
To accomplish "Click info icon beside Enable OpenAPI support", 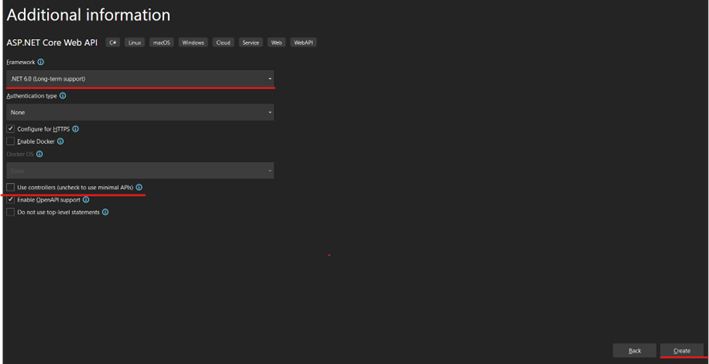I will click(86, 200).
